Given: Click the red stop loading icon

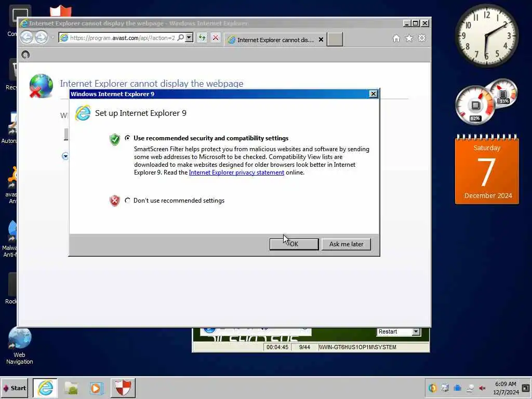Looking at the screenshot, I should click(x=216, y=37).
